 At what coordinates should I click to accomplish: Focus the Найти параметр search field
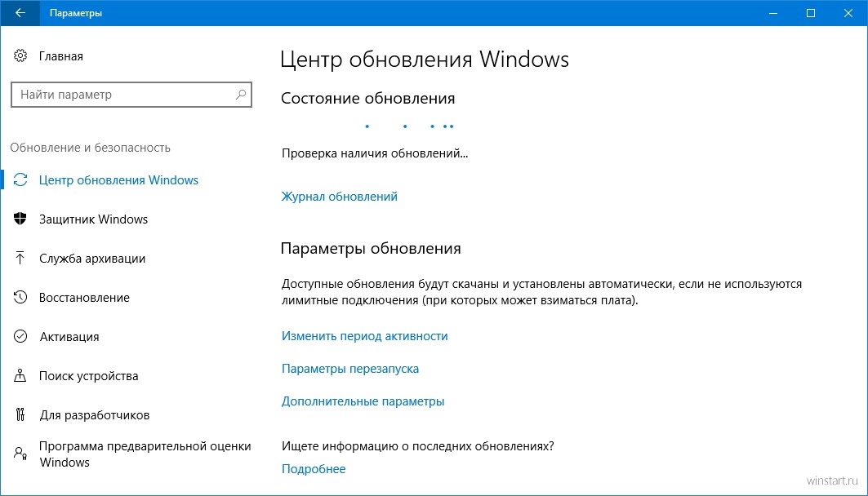click(x=131, y=95)
